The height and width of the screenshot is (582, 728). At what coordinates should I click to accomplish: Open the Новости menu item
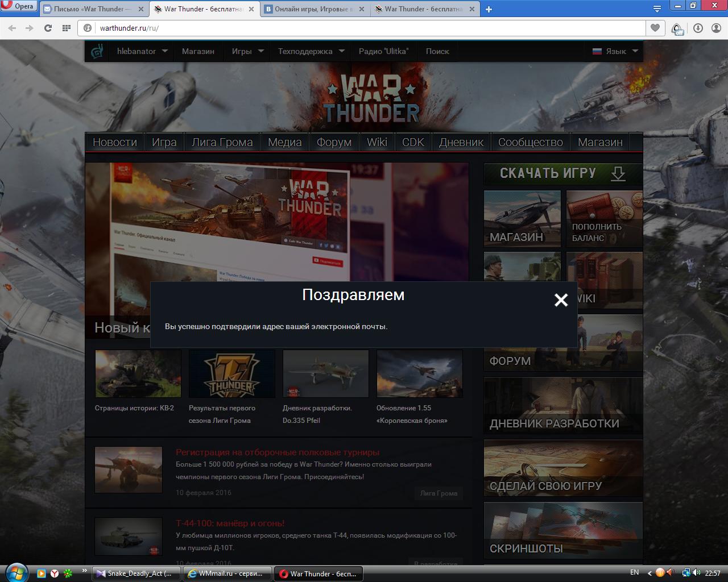[x=115, y=142]
